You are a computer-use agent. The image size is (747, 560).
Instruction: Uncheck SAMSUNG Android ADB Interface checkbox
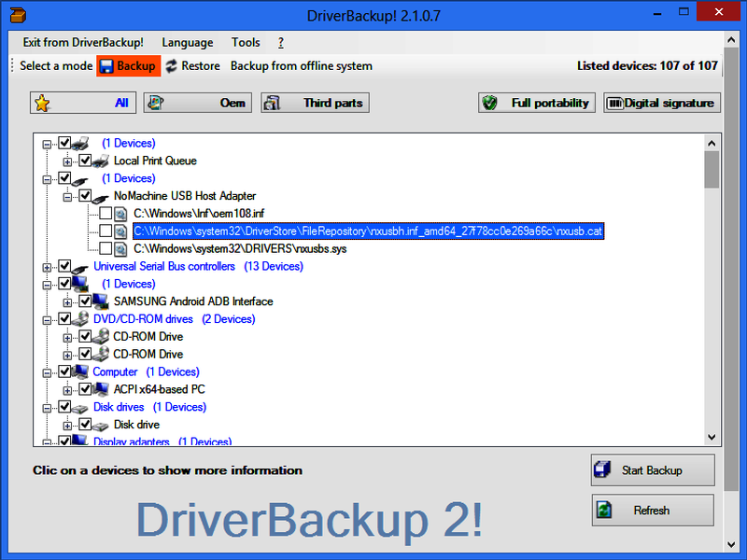(85, 301)
